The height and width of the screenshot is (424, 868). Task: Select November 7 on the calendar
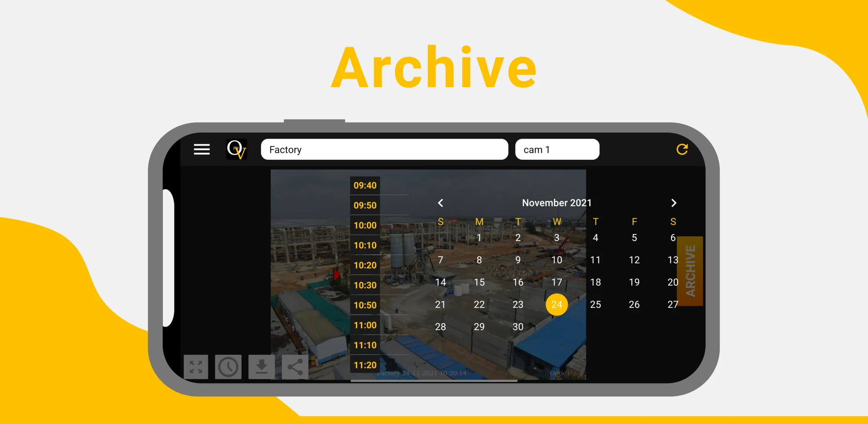[x=441, y=260]
